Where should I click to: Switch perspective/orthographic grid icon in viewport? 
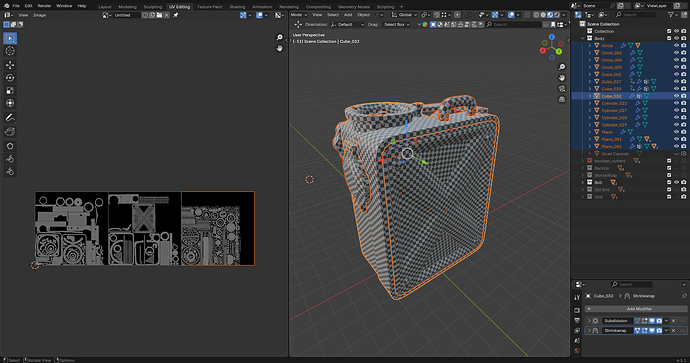point(562,99)
